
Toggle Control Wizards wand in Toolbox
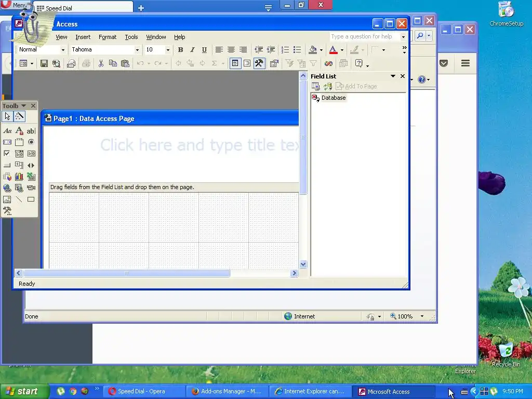pyautogui.click(x=19, y=116)
